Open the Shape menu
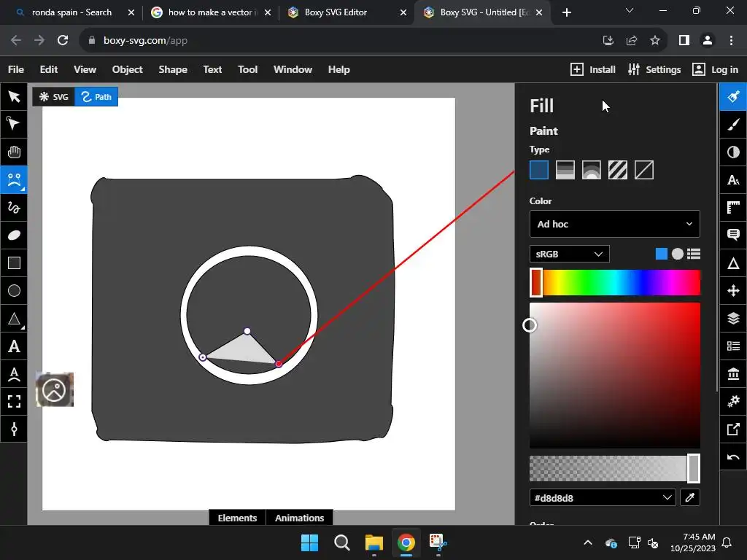The height and width of the screenshot is (560, 747). pos(172,69)
